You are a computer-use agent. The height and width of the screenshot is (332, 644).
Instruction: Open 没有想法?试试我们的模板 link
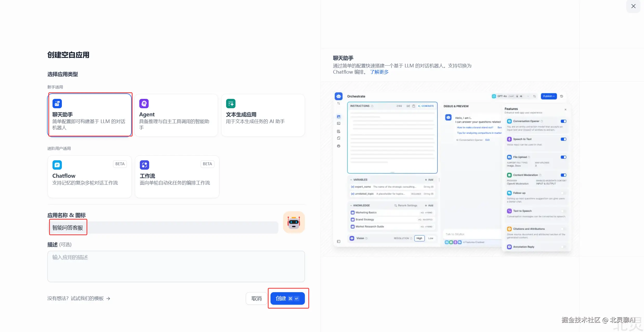(75, 299)
